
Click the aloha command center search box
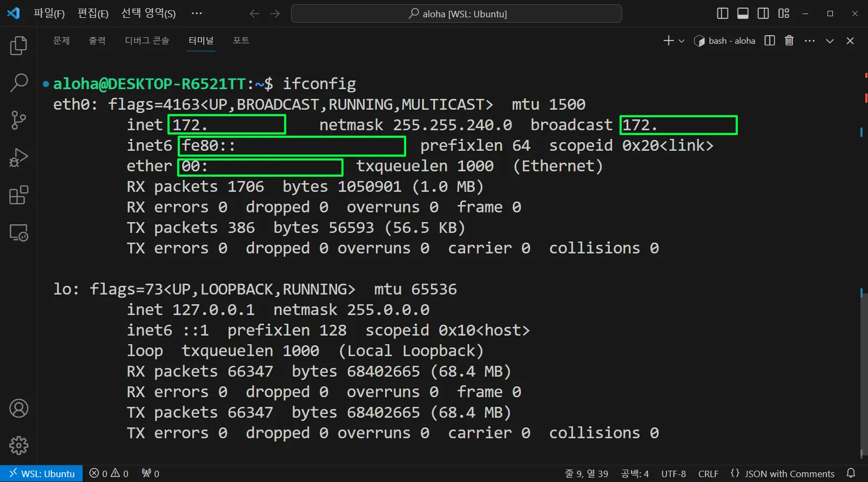click(x=456, y=14)
